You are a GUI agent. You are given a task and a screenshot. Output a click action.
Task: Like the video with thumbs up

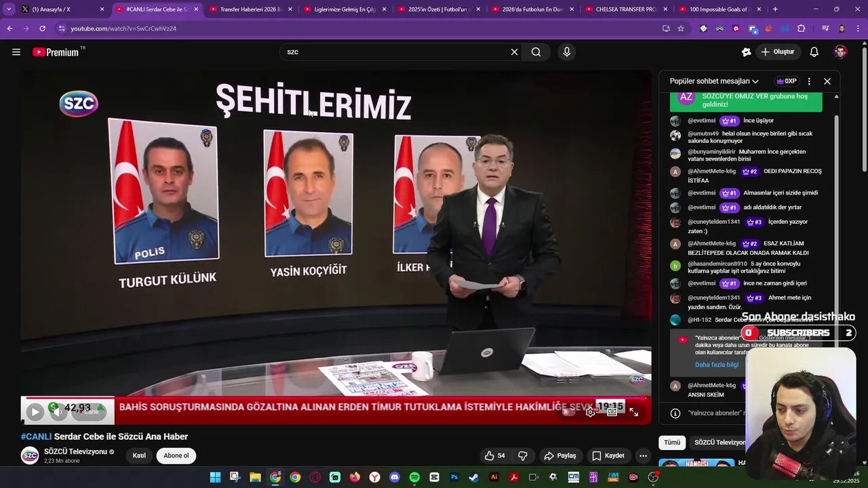[495, 455]
